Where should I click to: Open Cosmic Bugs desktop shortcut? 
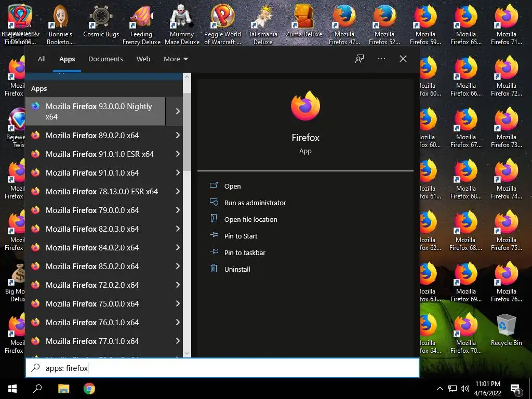point(101,21)
